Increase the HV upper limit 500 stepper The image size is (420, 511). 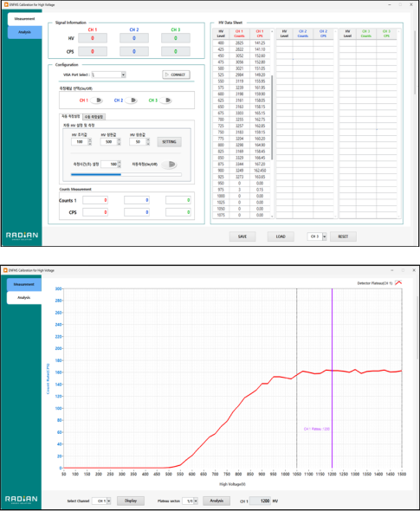(x=119, y=139)
